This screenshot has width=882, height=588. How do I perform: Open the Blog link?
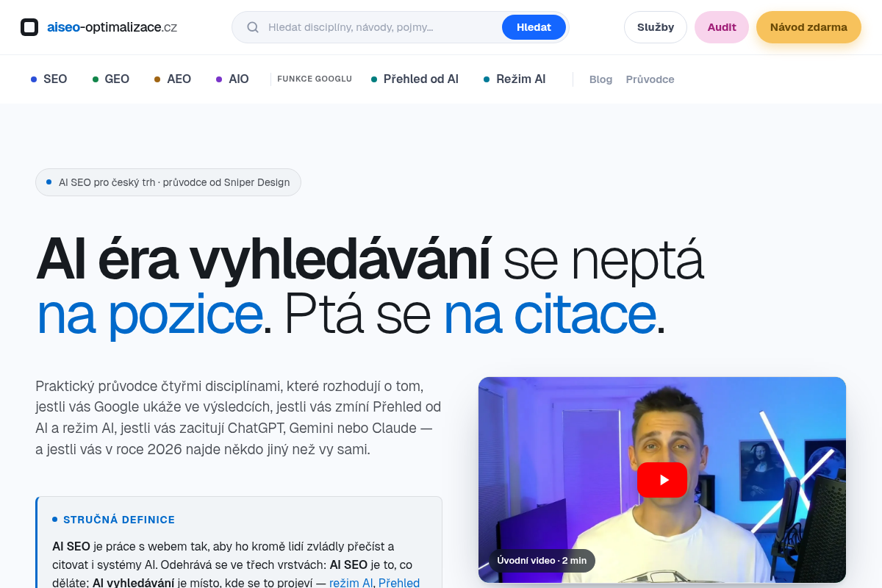tap(600, 79)
